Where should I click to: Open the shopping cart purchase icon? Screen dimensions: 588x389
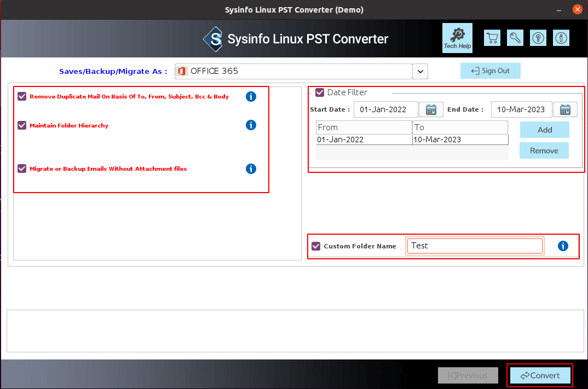click(492, 38)
